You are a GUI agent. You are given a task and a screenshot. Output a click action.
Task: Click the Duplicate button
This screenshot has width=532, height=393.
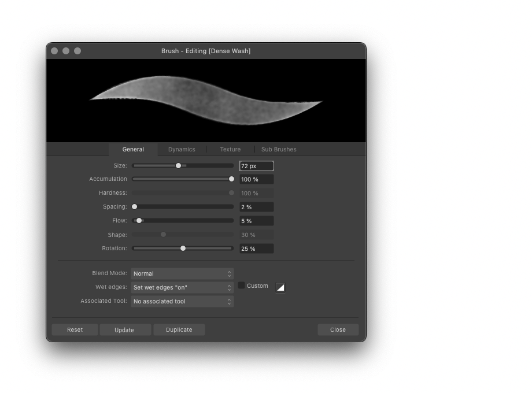tap(179, 329)
